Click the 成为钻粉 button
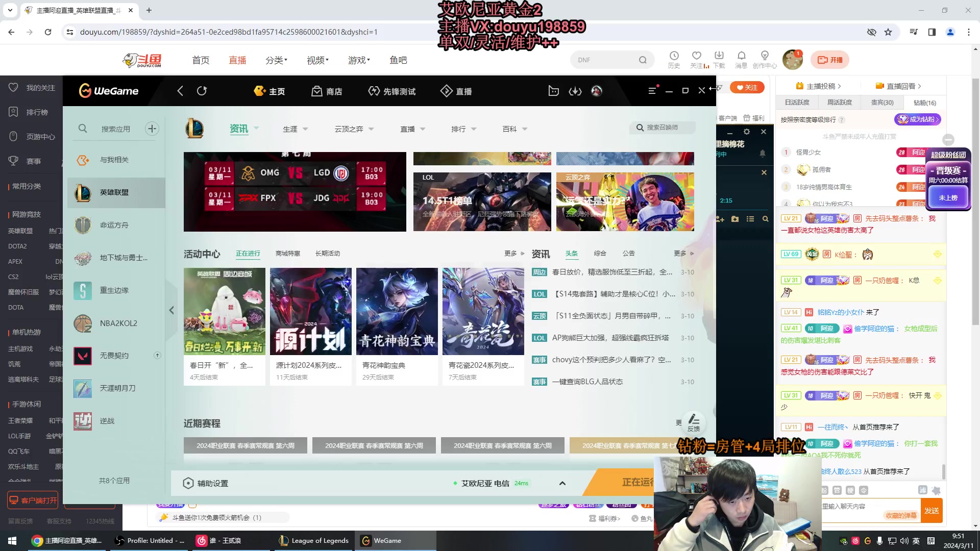The height and width of the screenshot is (551, 980). coord(917,119)
